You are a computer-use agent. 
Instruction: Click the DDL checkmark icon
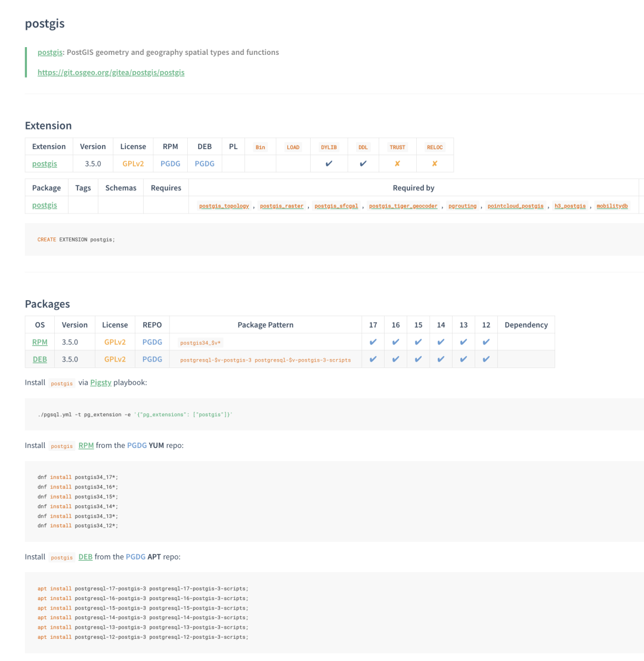pos(363,163)
